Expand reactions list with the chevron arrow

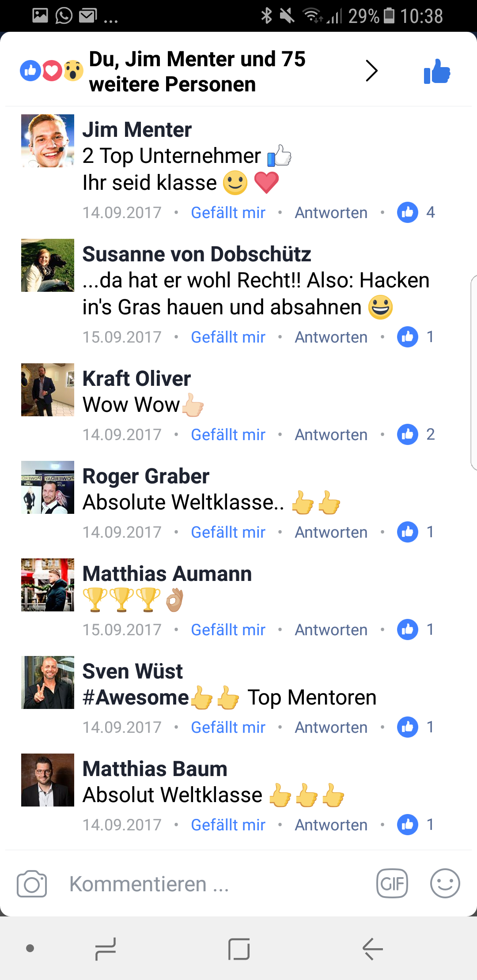click(372, 71)
